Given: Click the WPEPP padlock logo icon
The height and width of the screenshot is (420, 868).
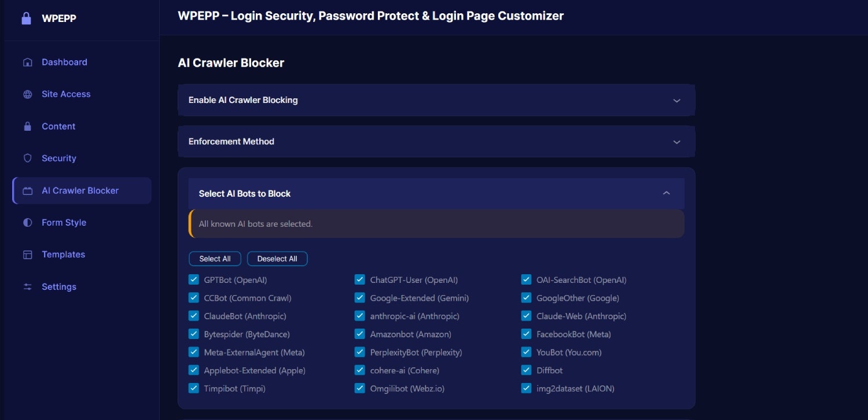Looking at the screenshot, I should click(x=26, y=19).
